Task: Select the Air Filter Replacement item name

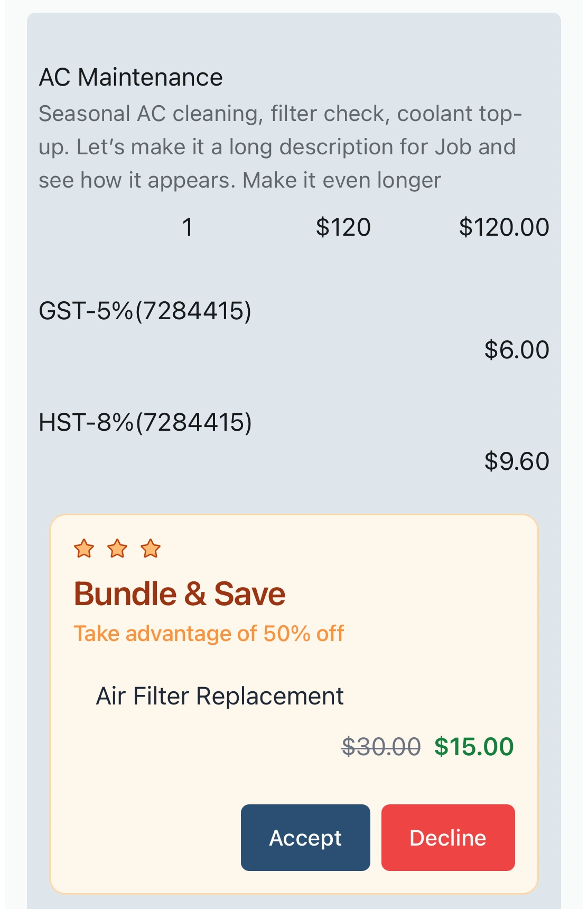Action: coord(219,695)
